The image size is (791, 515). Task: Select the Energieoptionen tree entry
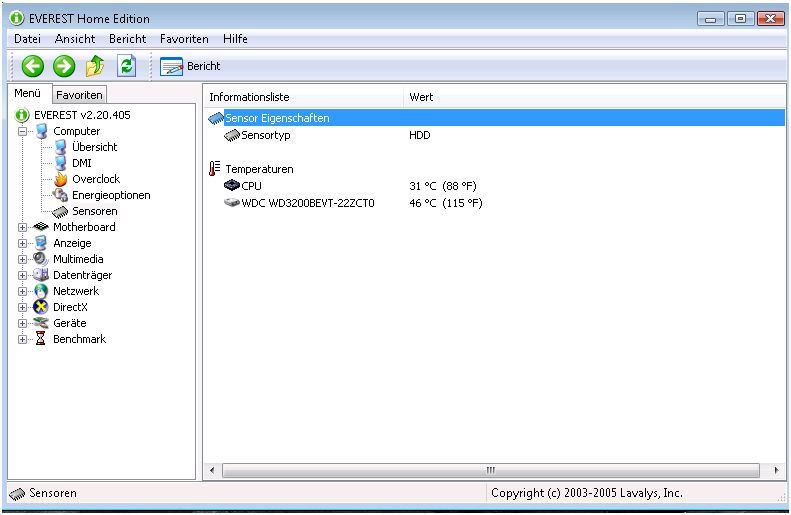coord(111,195)
